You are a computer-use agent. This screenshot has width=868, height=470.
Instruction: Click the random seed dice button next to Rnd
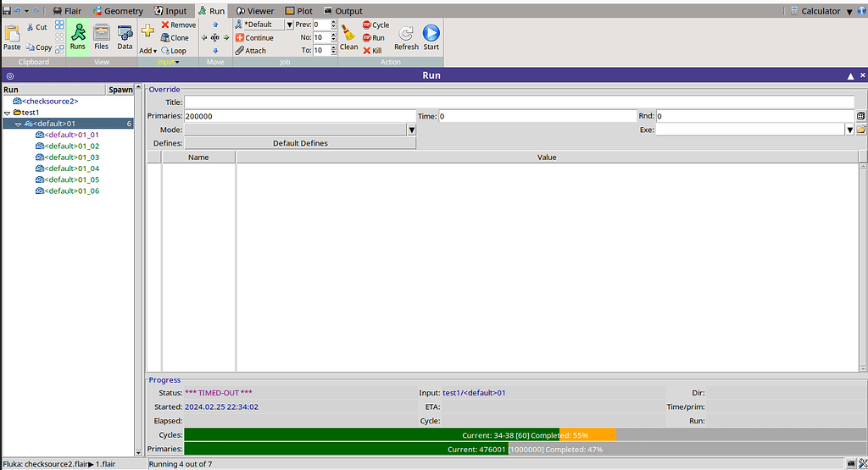861,116
